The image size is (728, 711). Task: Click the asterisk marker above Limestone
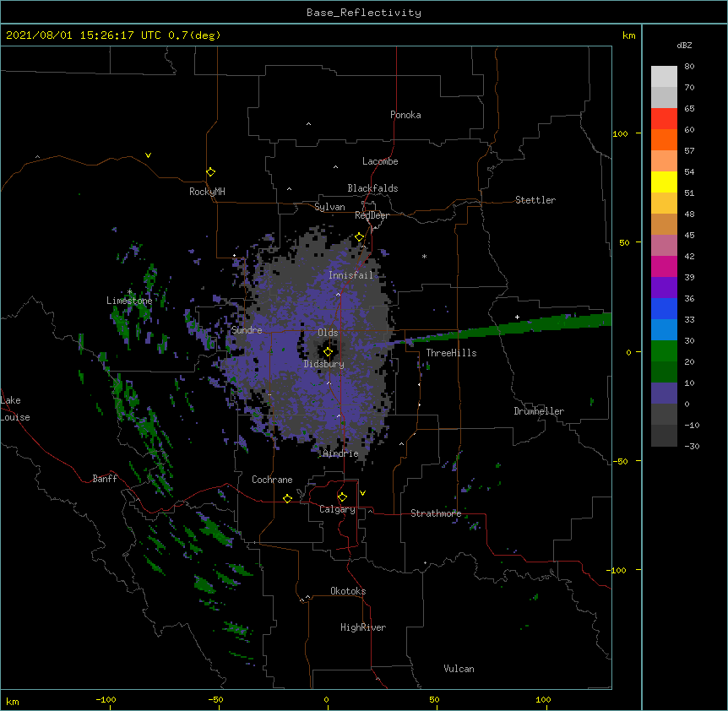[129, 292]
